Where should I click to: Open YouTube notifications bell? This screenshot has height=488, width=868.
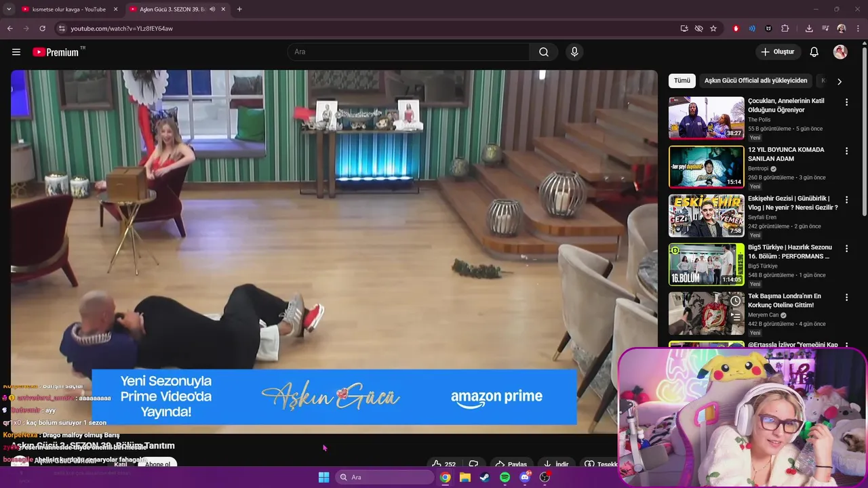coord(814,52)
